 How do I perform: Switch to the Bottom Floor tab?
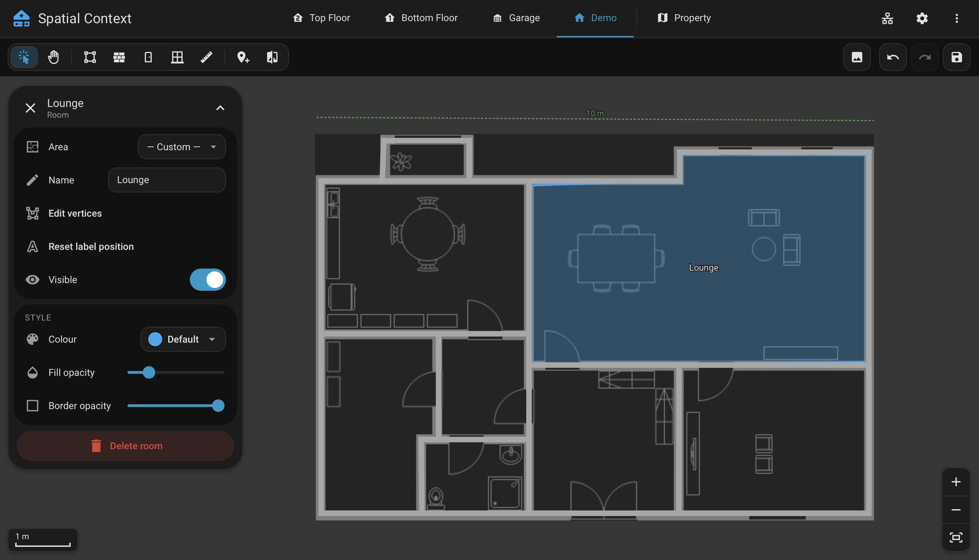[421, 18]
